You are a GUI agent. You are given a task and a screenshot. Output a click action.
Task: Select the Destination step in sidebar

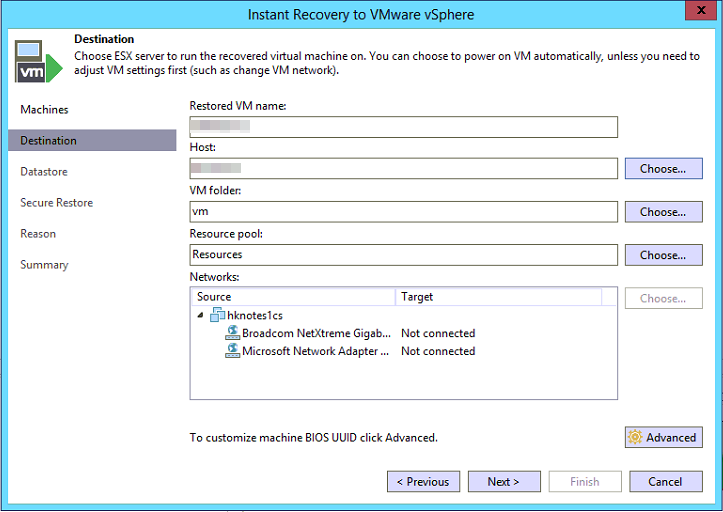point(48,140)
